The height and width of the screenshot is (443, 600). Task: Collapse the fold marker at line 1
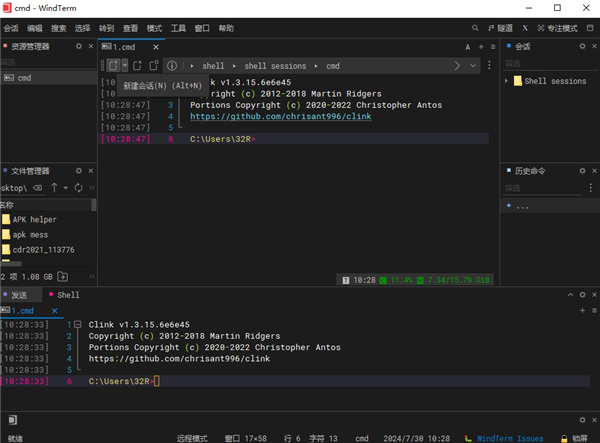pyautogui.click(x=76, y=325)
